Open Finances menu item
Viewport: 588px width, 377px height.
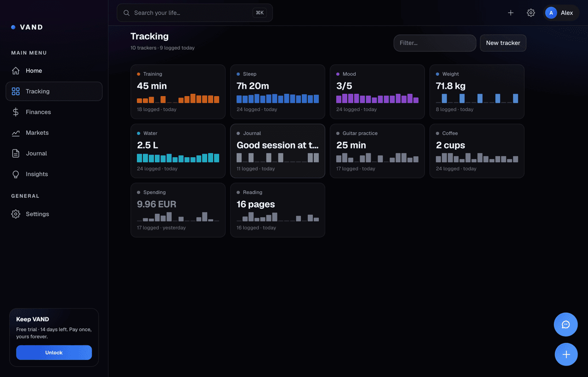[54, 112]
